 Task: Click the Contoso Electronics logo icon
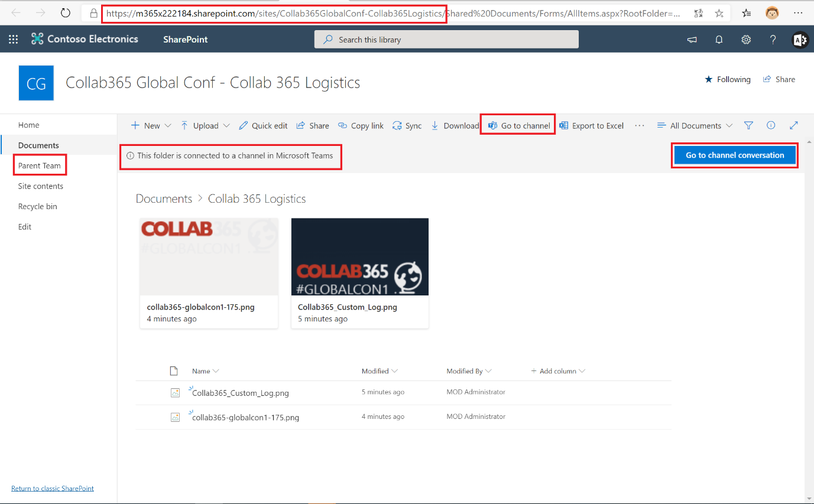click(x=37, y=39)
